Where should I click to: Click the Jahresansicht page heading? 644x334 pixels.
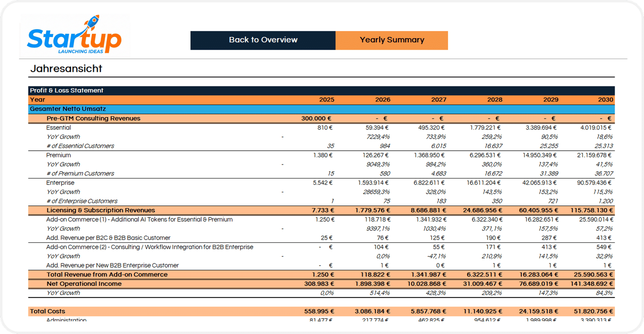point(66,69)
